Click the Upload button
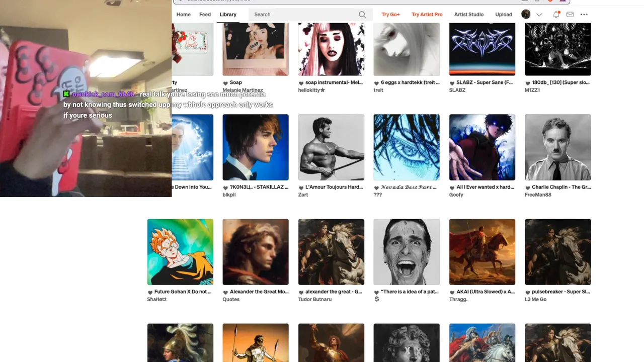The width and height of the screenshot is (644, 362). (x=504, y=15)
